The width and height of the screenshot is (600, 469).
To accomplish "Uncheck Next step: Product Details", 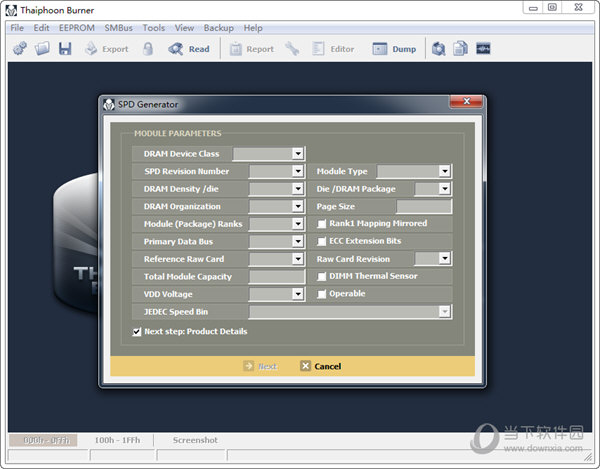I will (137, 332).
